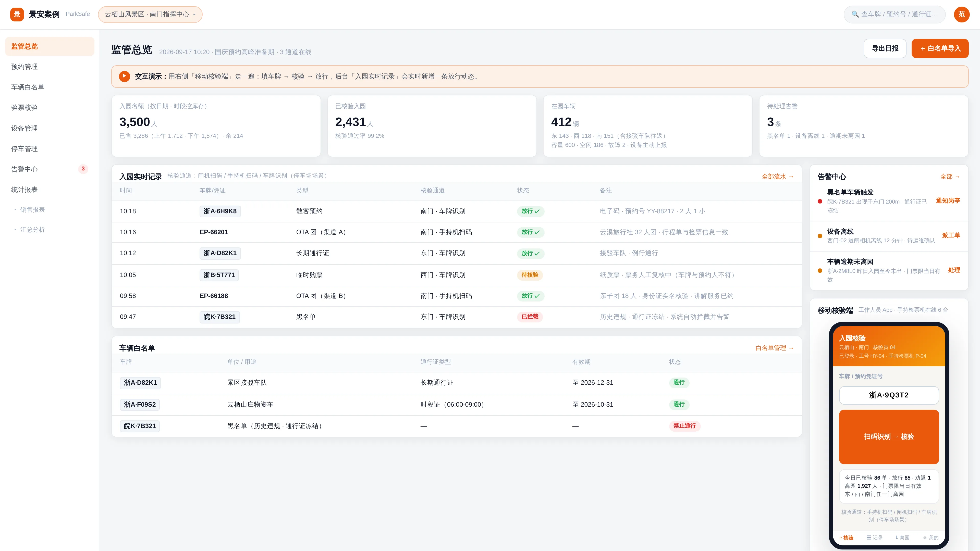Open the 全部 → link in 告警中心
The image size is (980, 551).
pyautogui.click(x=950, y=177)
